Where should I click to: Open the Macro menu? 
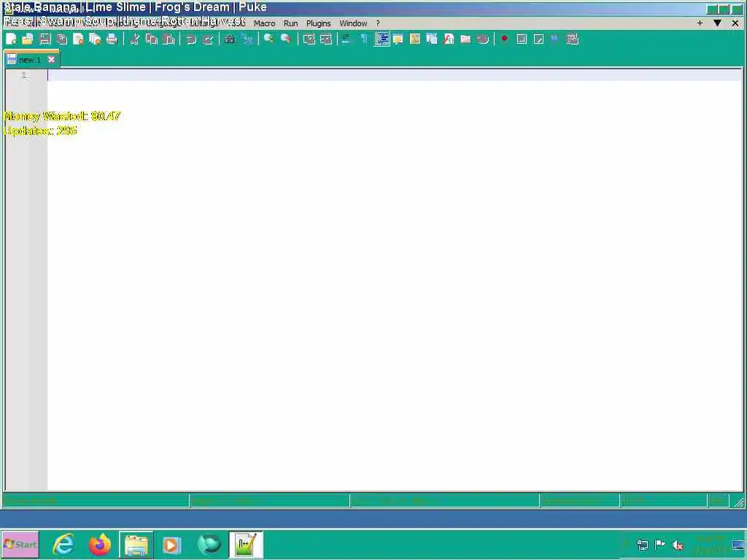pyautogui.click(x=264, y=23)
